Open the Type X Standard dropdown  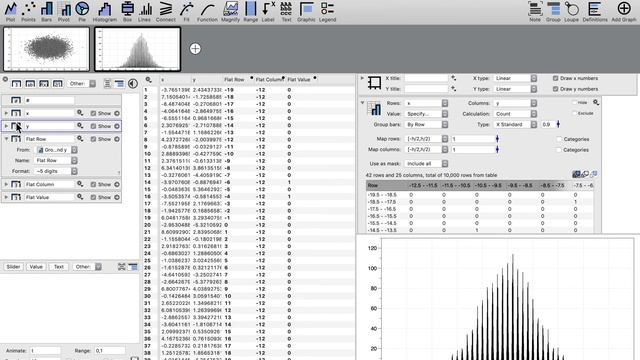coord(515,124)
